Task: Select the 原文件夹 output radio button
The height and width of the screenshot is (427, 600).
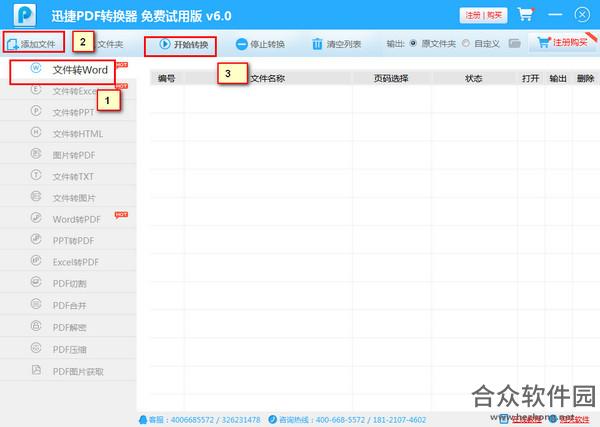Action: pyautogui.click(x=413, y=43)
